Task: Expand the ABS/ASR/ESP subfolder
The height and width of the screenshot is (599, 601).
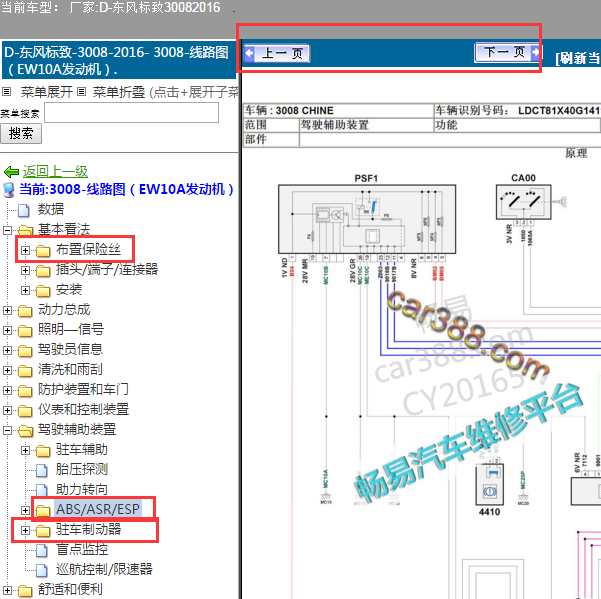Action: click(25, 510)
